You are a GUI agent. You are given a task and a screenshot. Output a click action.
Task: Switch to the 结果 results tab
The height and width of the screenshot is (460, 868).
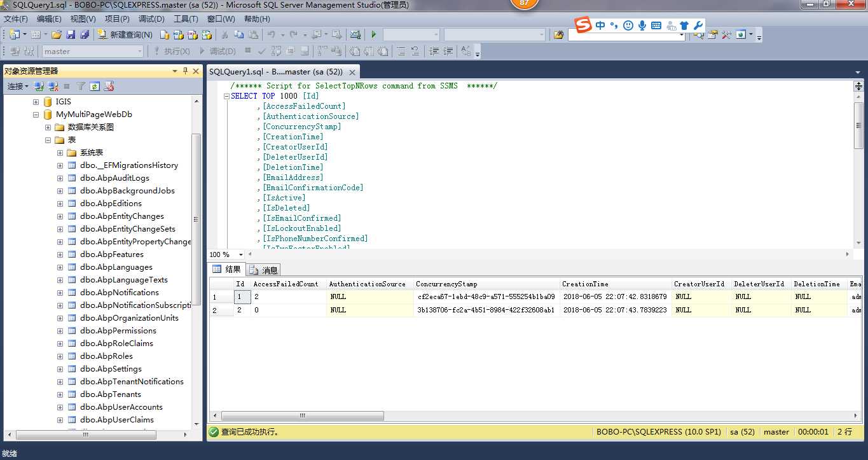click(x=227, y=269)
